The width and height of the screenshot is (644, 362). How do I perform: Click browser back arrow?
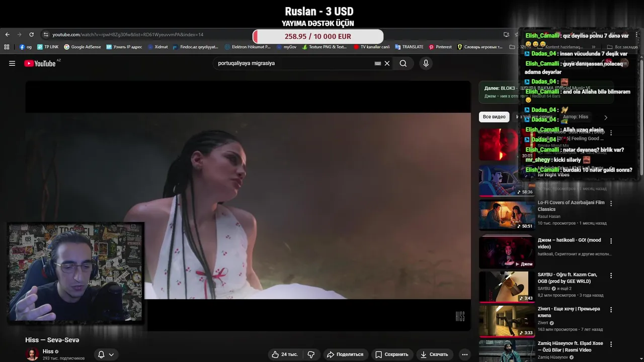(x=8, y=35)
